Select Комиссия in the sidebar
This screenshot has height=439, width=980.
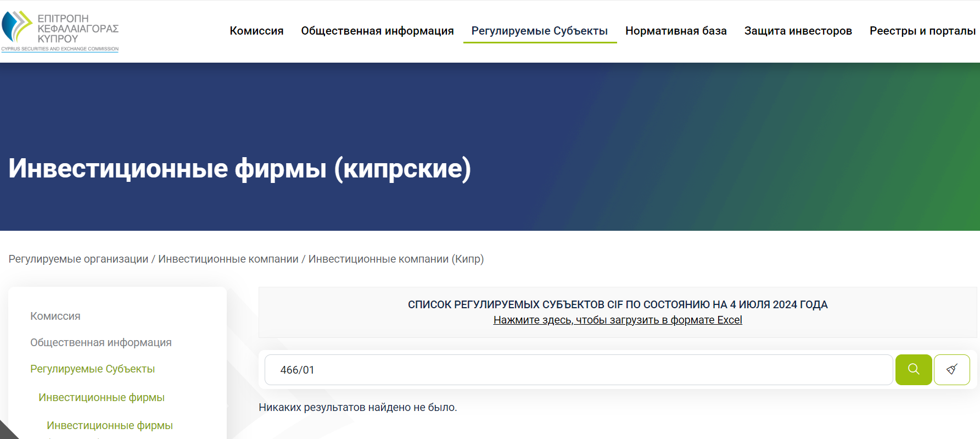click(55, 316)
